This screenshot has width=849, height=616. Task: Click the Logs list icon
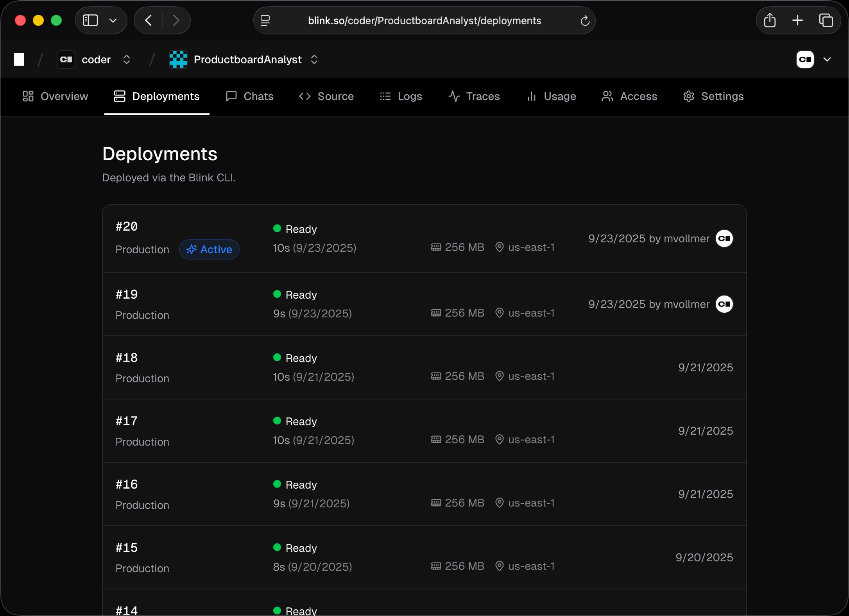click(385, 96)
